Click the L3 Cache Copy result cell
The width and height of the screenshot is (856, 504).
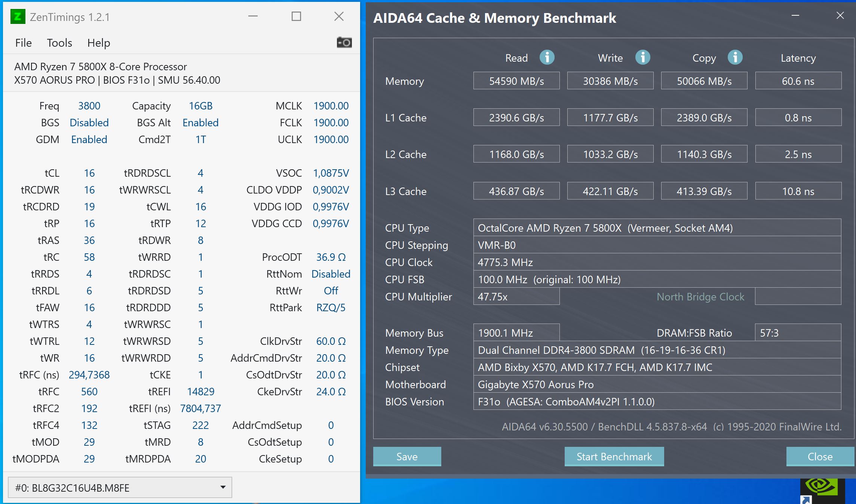704,191
